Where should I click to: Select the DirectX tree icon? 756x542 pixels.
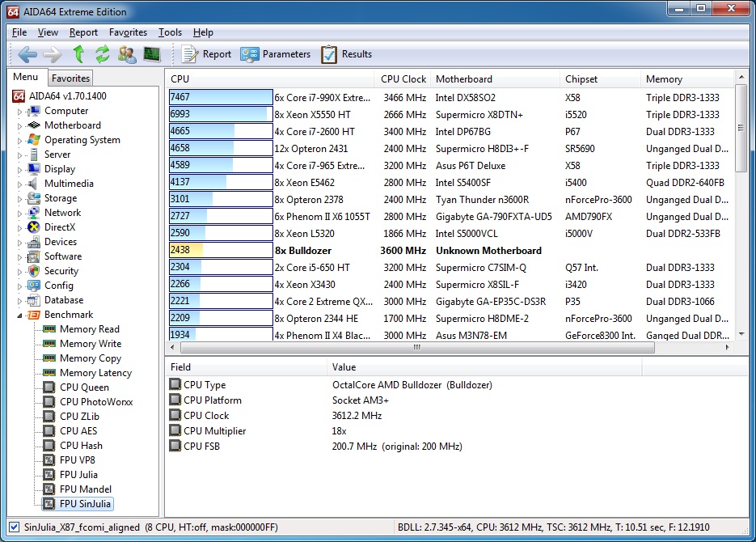[34, 227]
